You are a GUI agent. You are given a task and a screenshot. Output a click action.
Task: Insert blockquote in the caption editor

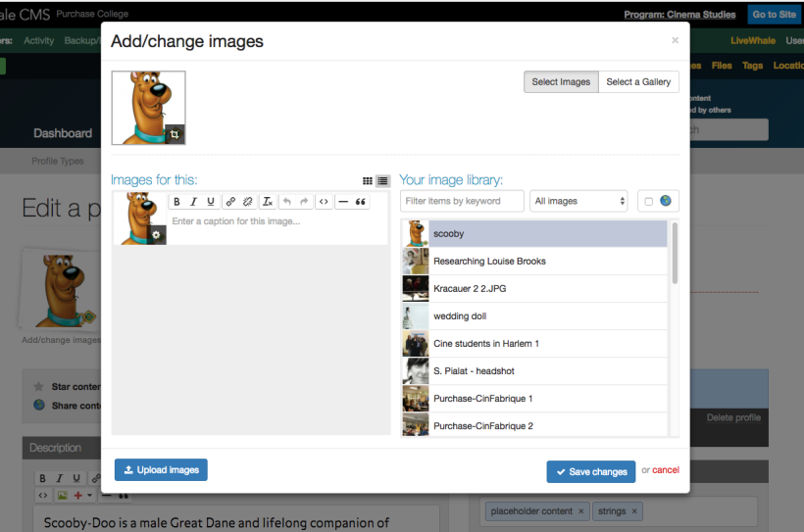361,202
